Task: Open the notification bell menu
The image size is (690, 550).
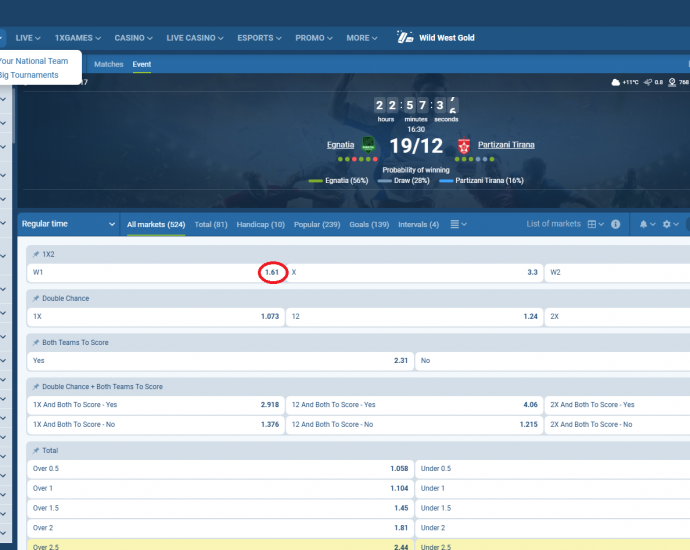Action: 647,224
